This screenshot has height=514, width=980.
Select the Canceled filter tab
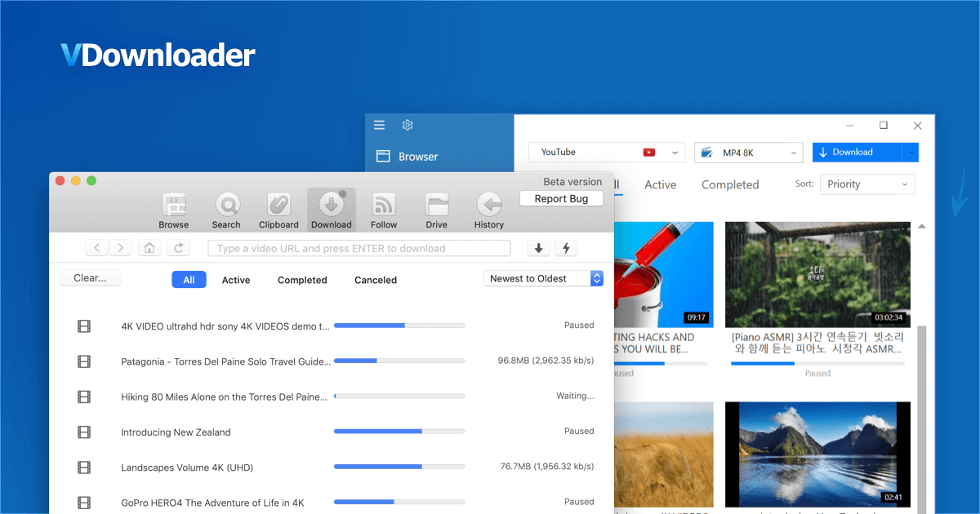point(375,280)
